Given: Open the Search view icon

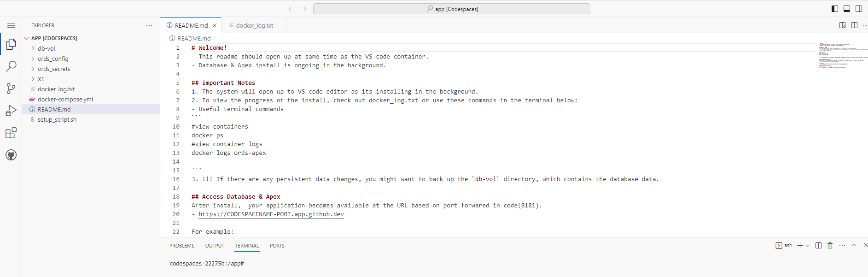Looking at the screenshot, I should [11, 66].
